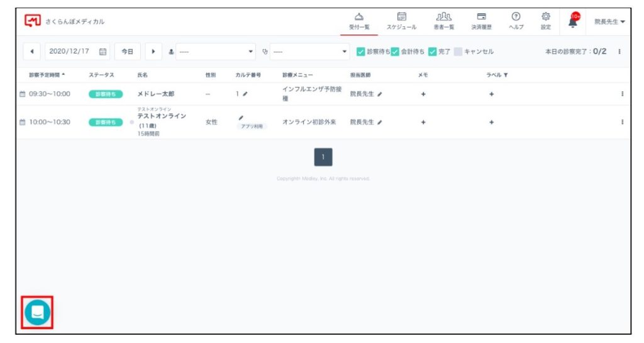Switch to スケジュール tab
Viewport: 644px width, 343px height.
(x=401, y=21)
